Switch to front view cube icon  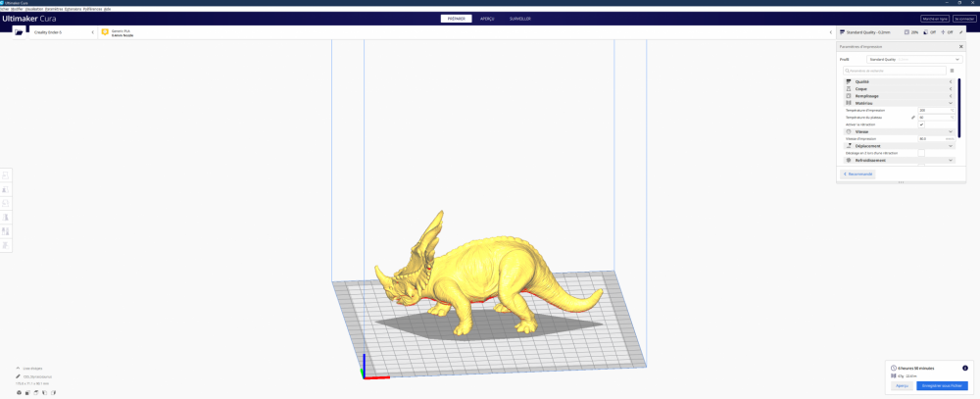pyautogui.click(x=27, y=392)
